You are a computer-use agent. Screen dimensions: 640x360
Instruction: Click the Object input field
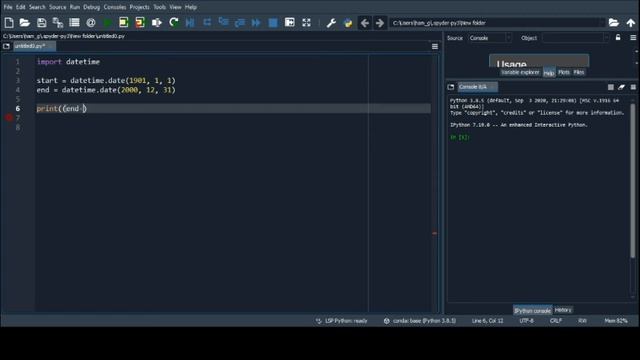(x=572, y=38)
